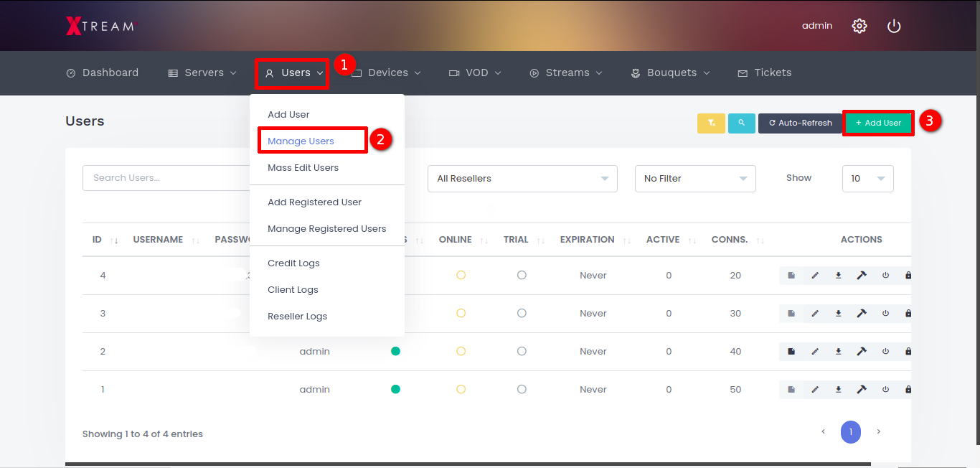Choose Mass Edit Users menu entry

303,168
